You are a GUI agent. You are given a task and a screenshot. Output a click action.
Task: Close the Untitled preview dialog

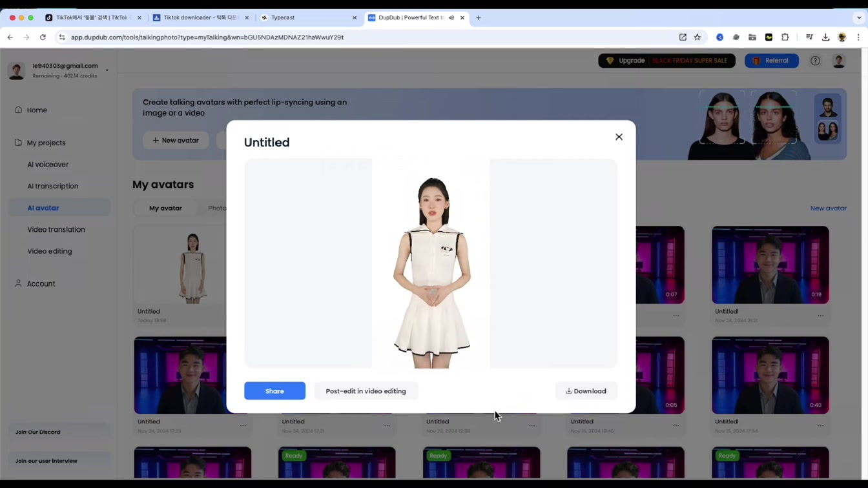click(619, 137)
